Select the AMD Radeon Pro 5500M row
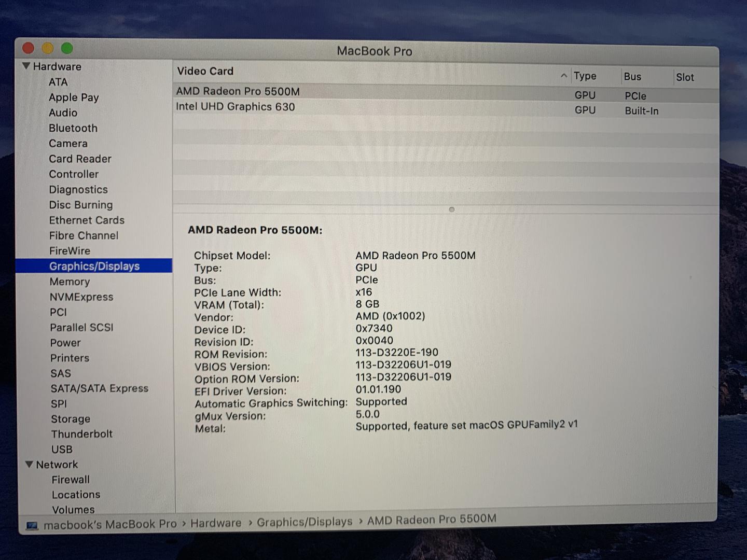The height and width of the screenshot is (560, 747). 238,91
